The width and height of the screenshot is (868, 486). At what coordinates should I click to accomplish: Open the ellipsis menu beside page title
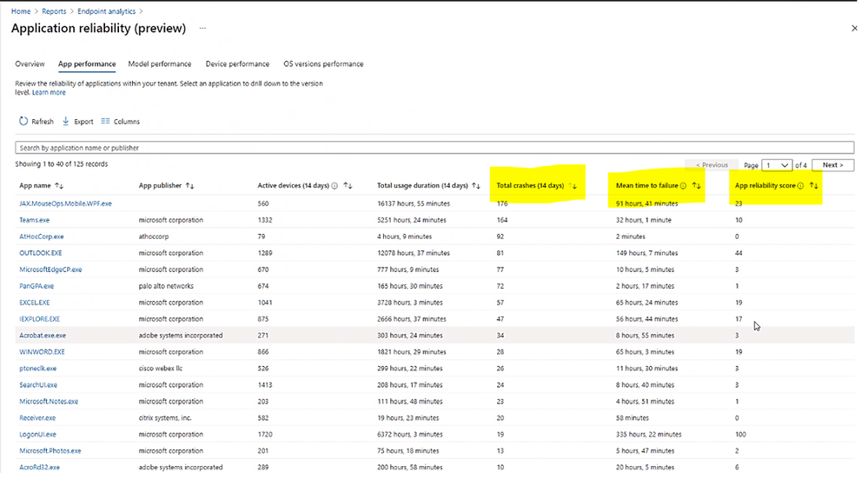tap(202, 29)
